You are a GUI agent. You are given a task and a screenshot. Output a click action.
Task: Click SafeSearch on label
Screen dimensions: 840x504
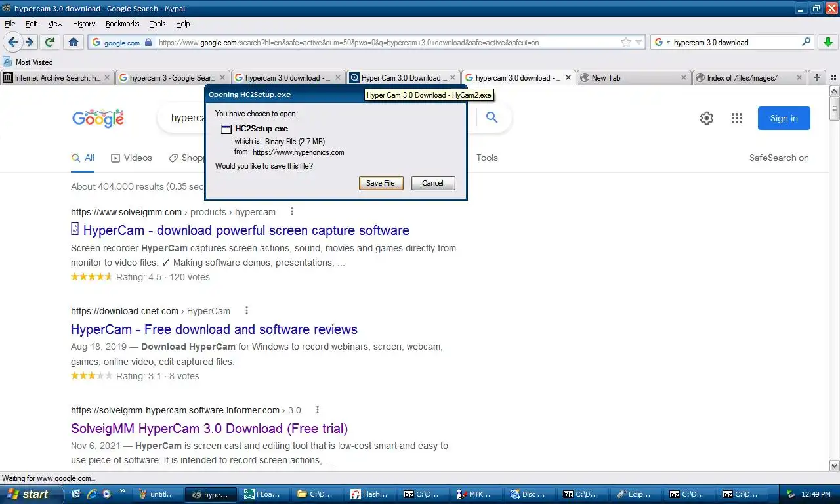779,158
